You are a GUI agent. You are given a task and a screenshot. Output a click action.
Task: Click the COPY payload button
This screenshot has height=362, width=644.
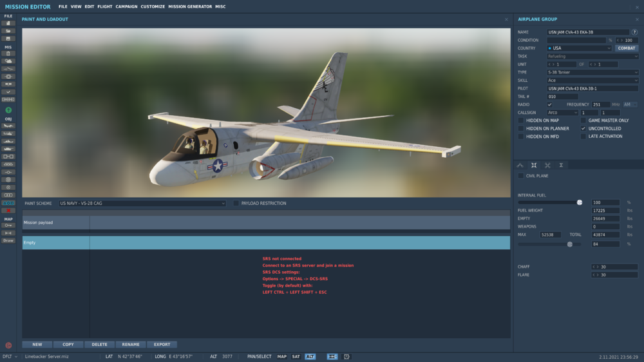click(x=68, y=345)
